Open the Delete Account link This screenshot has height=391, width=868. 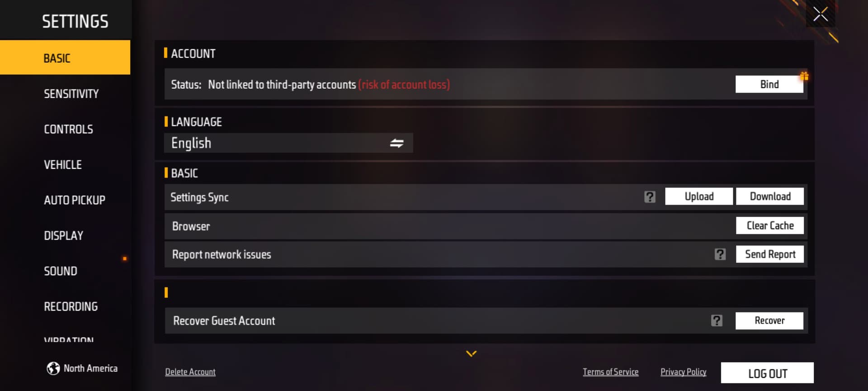click(x=190, y=372)
